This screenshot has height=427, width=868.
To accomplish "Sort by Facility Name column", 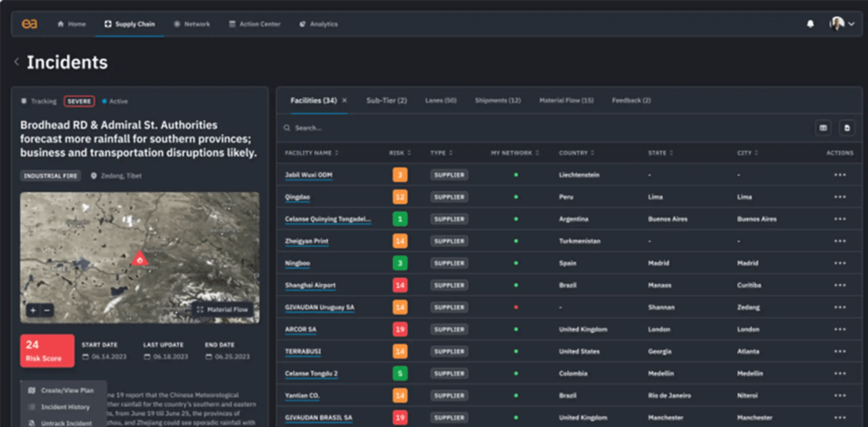I will tap(311, 152).
